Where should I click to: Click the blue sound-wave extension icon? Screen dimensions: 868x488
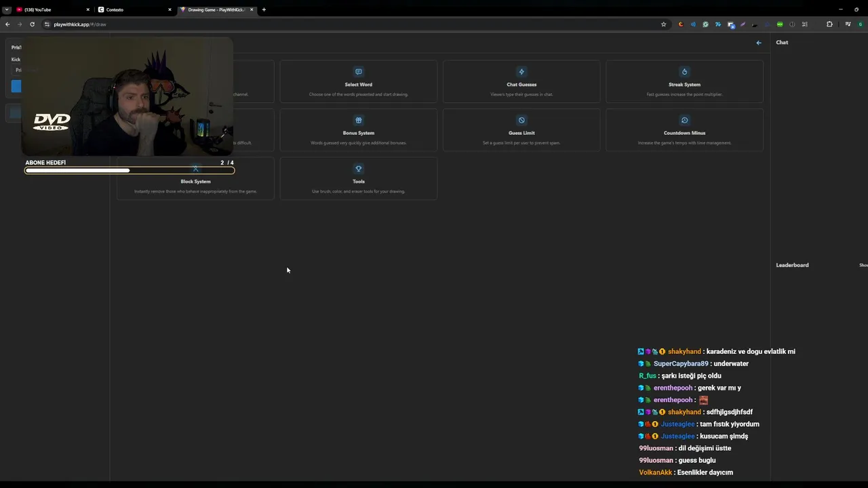tap(693, 24)
